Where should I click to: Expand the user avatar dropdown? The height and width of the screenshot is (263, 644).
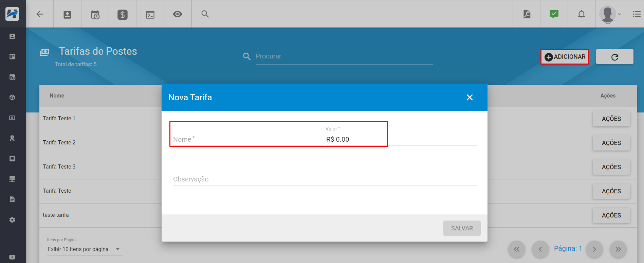(x=610, y=14)
